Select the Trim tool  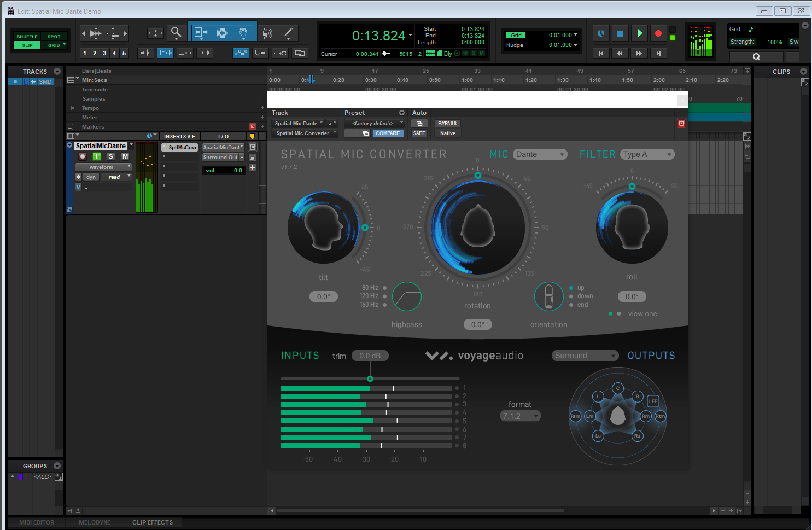pyautogui.click(x=201, y=33)
